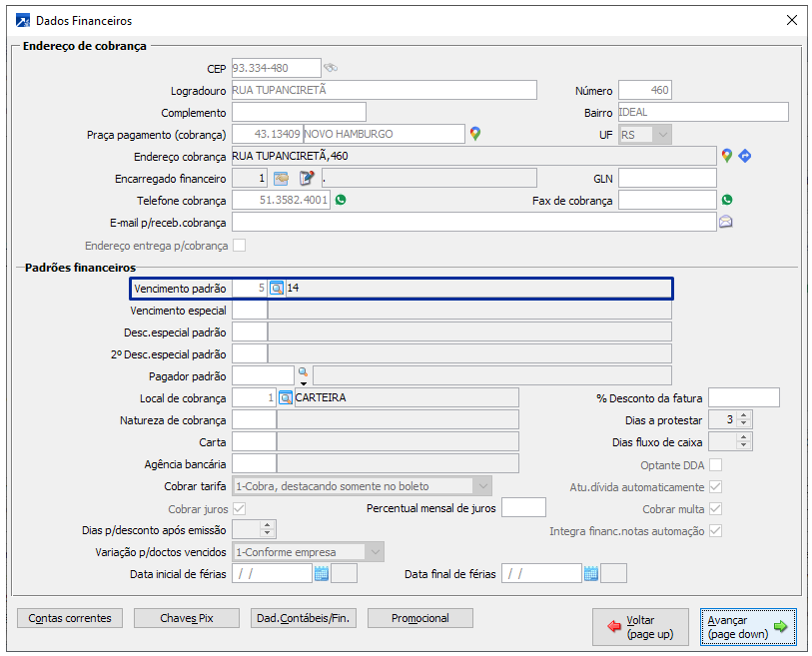Image resolution: width=812 pixels, height=656 pixels.
Task: Open lookup icon for Vencimento padrão
Action: click(277, 289)
